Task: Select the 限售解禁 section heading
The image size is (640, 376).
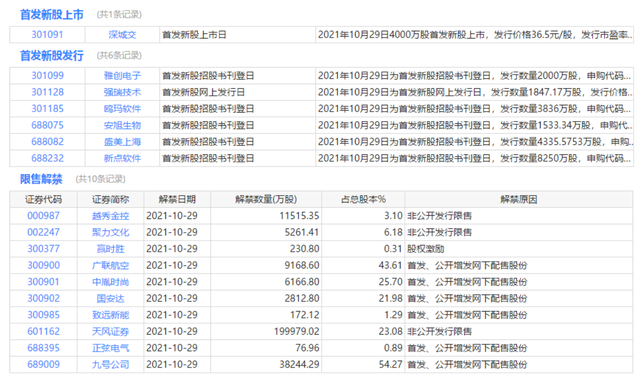Action: tap(41, 179)
